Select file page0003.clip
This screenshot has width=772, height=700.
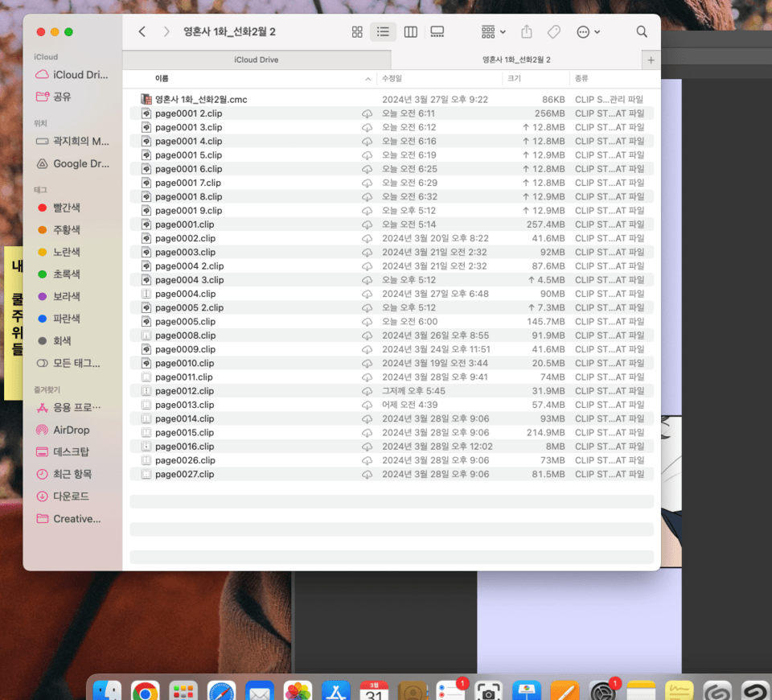coord(392,252)
